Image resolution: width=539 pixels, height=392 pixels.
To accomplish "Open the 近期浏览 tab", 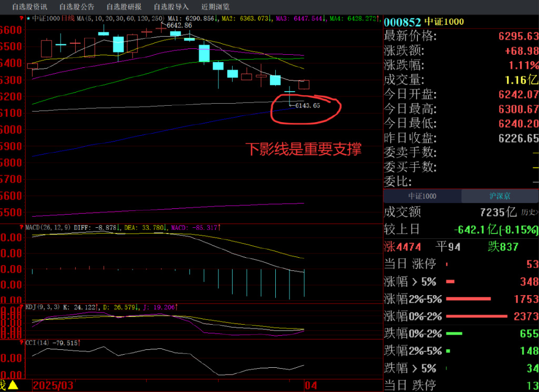I will click(215, 7).
